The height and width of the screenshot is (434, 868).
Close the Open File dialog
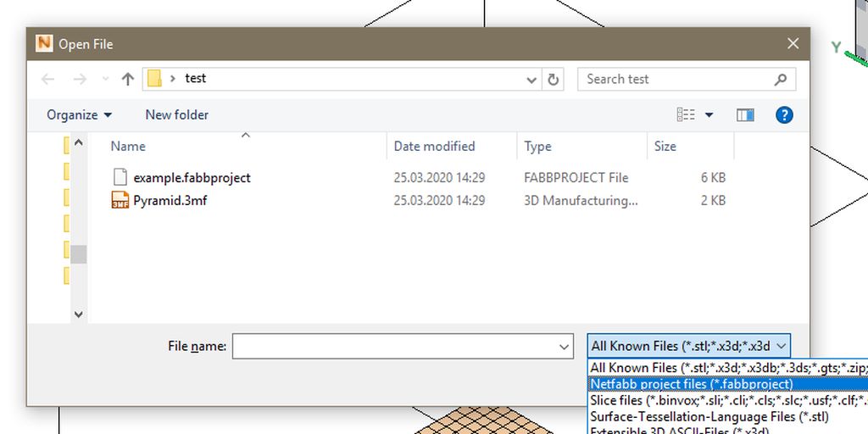(793, 44)
